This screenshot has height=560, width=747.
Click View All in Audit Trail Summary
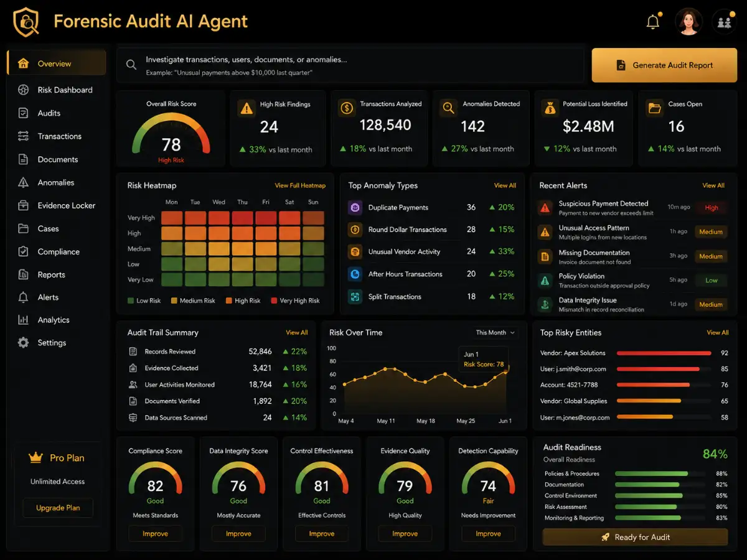pos(296,332)
